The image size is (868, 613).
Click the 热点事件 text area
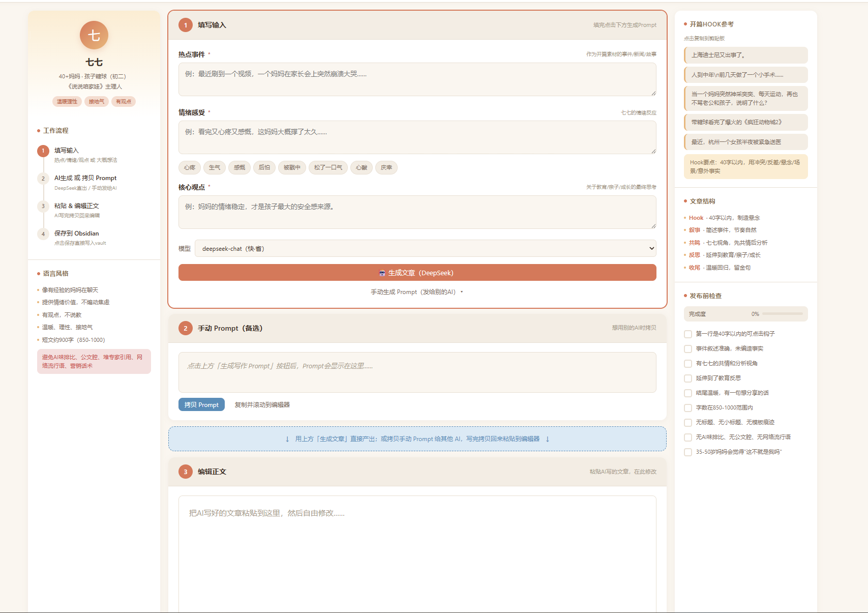click(x=417, y=79)
